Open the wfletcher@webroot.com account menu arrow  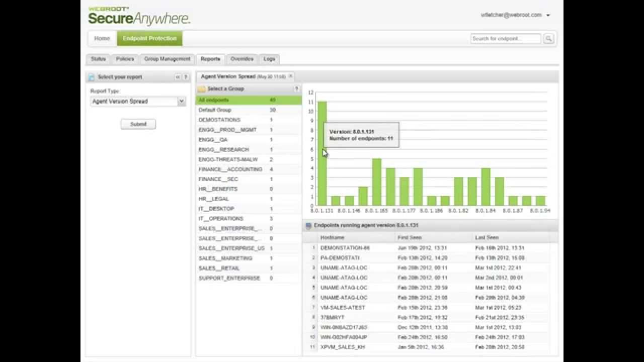coord(548,16)
